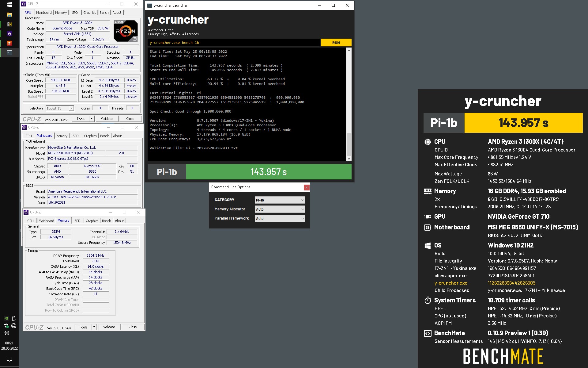Click Tools in top CPU-Z window
This screenshot has height=368, width=588.
81,119
